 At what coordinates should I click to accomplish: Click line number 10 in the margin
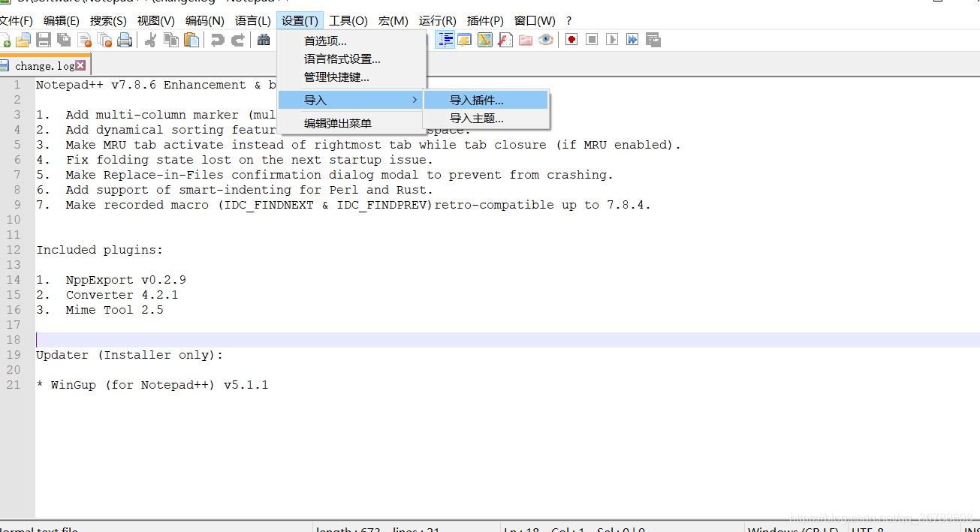click(14, 220)
